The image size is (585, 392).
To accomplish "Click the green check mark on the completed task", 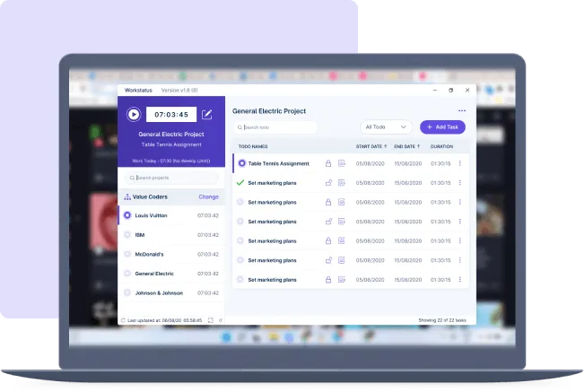I will [x=240, y=183].
